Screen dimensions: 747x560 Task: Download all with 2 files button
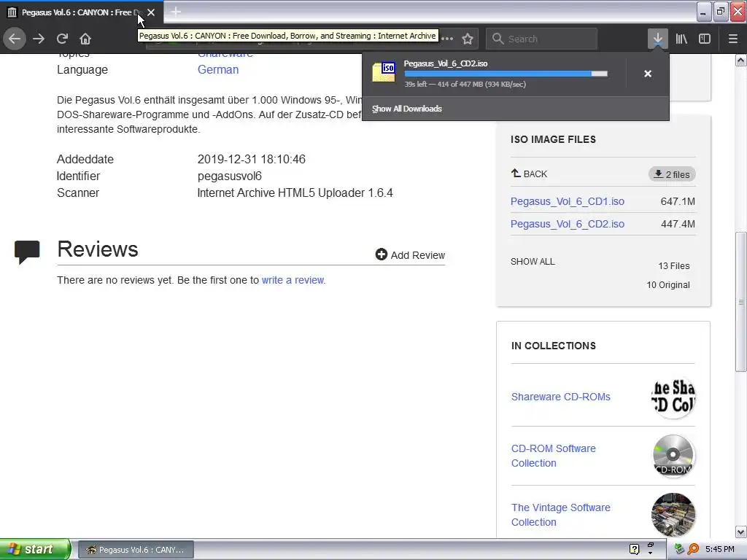[672, 174]
